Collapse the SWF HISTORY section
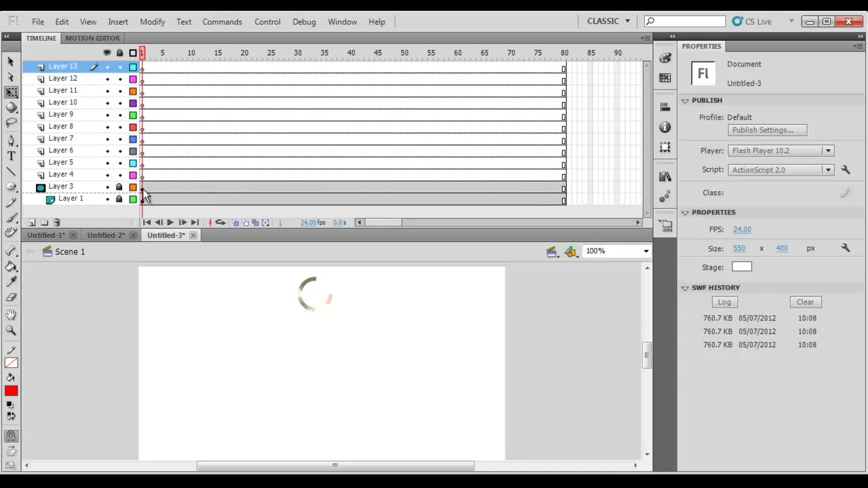Viewport: 868px width, 488px height. tap(685, 287)
